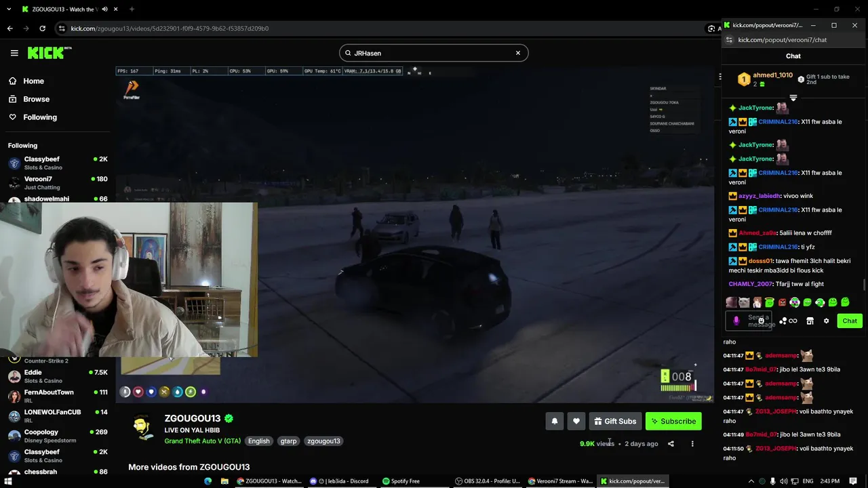Open Microsoft Edge from taskbar
The image size is (868, 488).
(x=208, y=481)
